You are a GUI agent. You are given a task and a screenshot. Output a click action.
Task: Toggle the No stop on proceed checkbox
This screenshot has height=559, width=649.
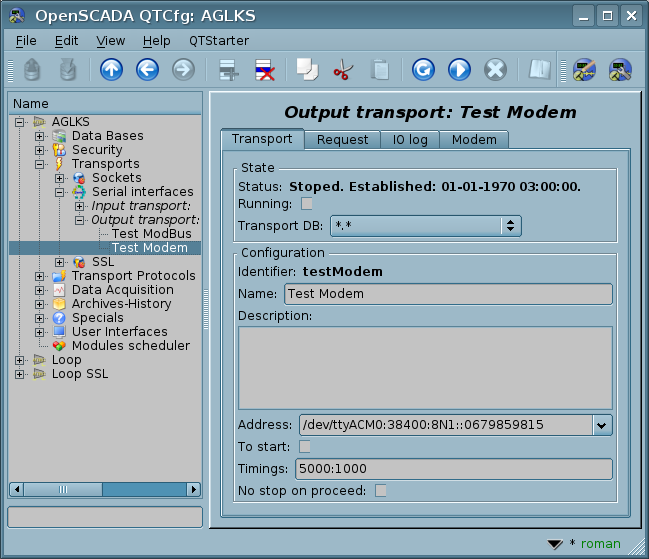pos(381,491)
